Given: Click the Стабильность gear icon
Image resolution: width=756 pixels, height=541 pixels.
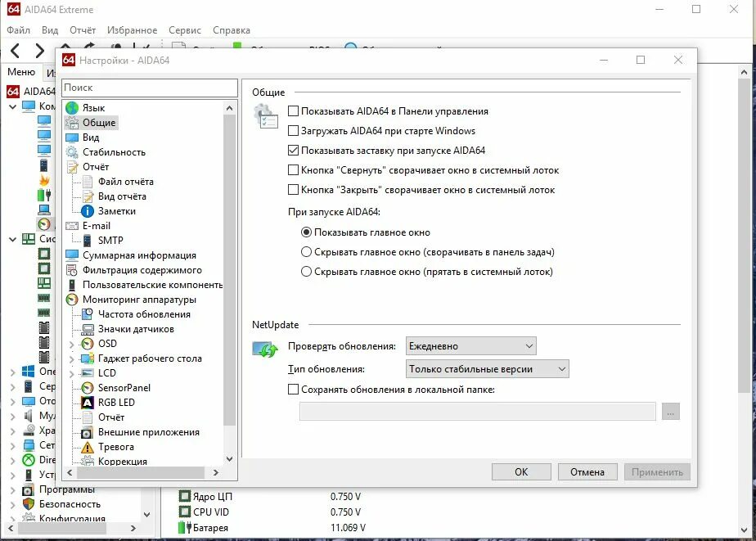Looking at the screenshot, I should click(72, 152).
